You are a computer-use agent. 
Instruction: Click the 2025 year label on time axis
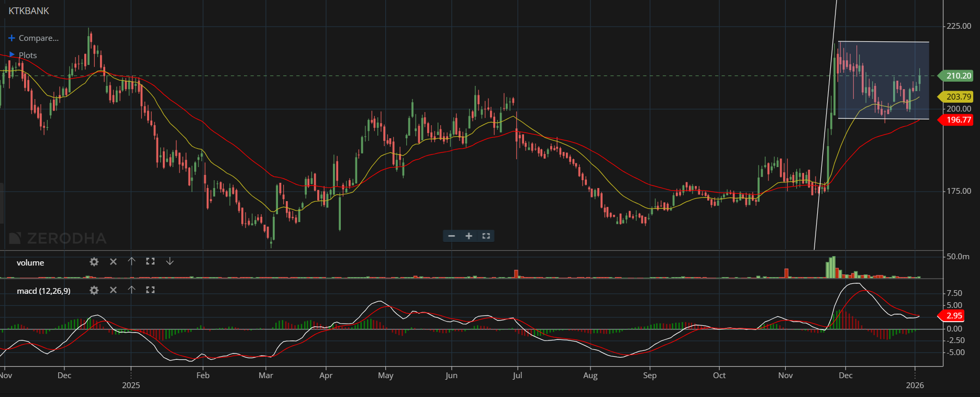pos(131,385)
